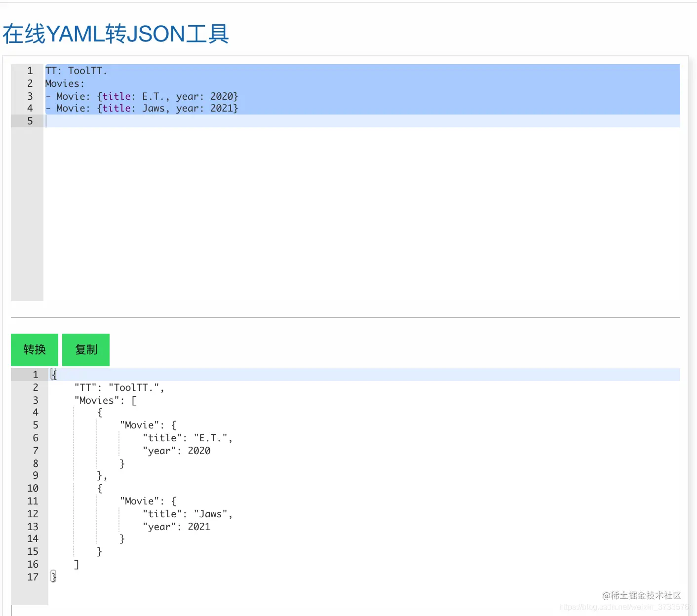Image resolution: width=697 pixels, height=616 pixels.
Task: Click line number 17 in JSON output gutter
Action: click(x=33, y=577)
